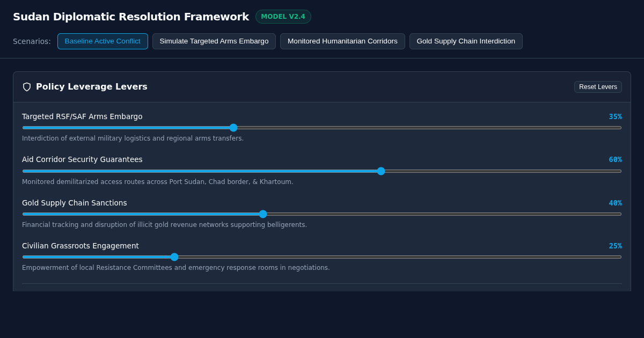Click the Reset Levers button
This screenshot has height=338, width=644.
[x=598, y=87]
